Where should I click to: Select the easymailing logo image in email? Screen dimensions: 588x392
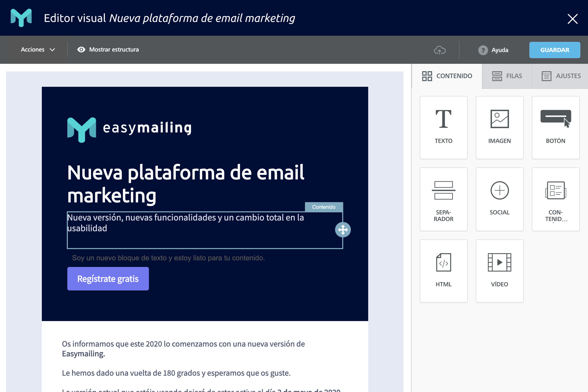(129, 129)
